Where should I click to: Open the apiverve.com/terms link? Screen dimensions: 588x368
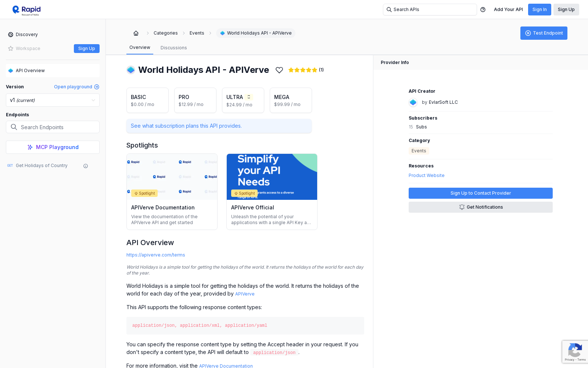156,255
